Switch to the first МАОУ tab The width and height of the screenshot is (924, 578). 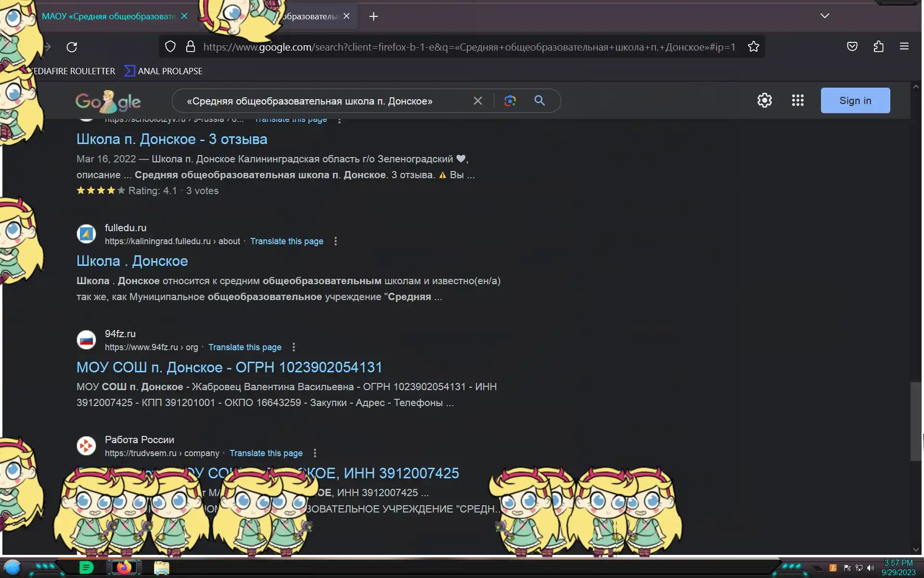click(x=108, y=16)
